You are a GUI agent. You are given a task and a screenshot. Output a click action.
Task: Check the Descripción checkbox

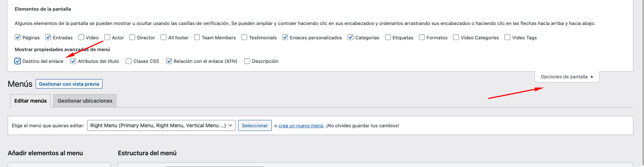point(247,61)
